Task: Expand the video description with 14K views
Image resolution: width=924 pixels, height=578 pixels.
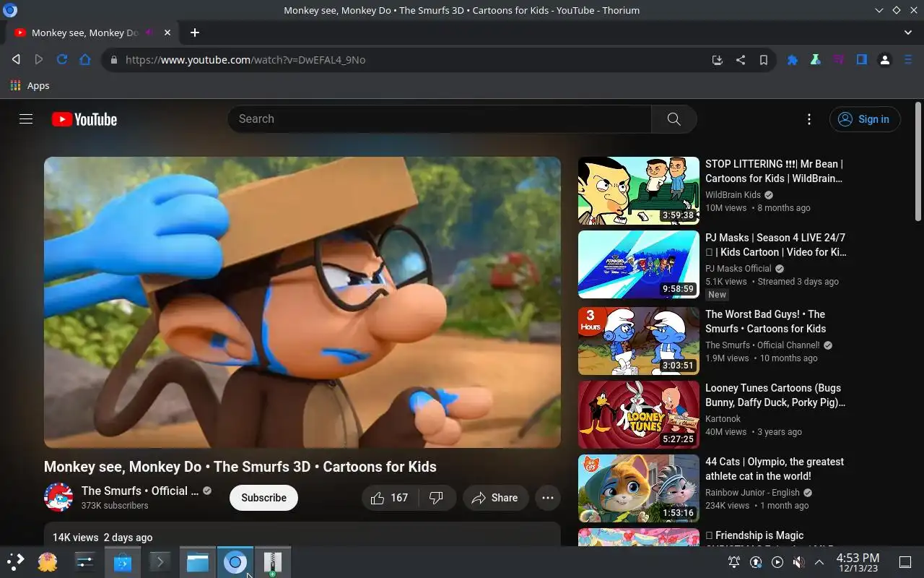Action: pyautogui.click(x=302, y=535)
